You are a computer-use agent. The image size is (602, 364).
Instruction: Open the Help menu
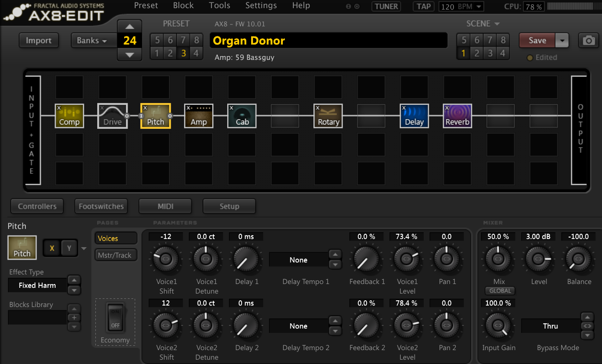[301, 6]
